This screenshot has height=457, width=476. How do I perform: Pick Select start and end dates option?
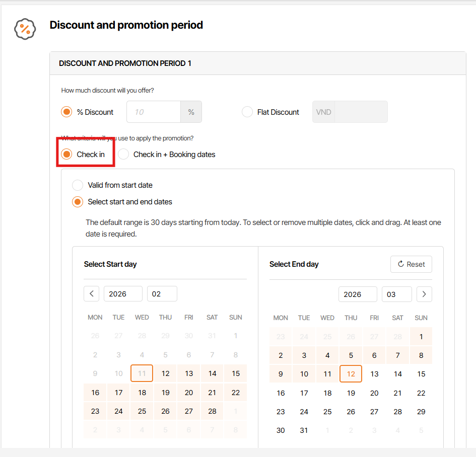tap(78, 202)
